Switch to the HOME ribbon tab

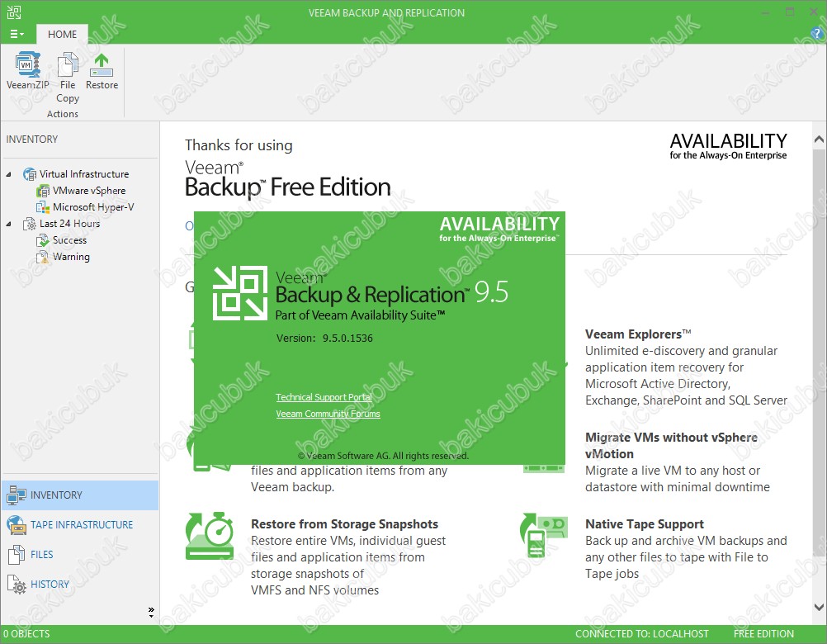pyautogui.click(x=62, y=35)
